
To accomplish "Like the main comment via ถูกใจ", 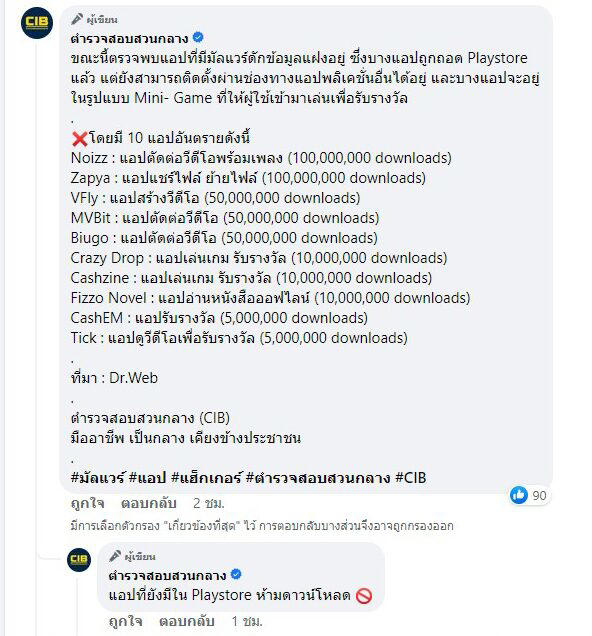I will [x=87, y=503].
